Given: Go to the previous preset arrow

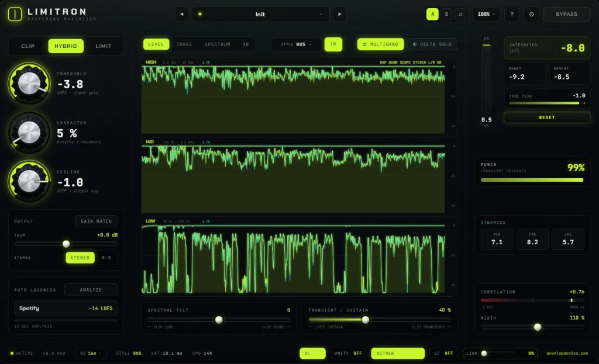Looking at the screenshot, I should click(x=181, y=14).
